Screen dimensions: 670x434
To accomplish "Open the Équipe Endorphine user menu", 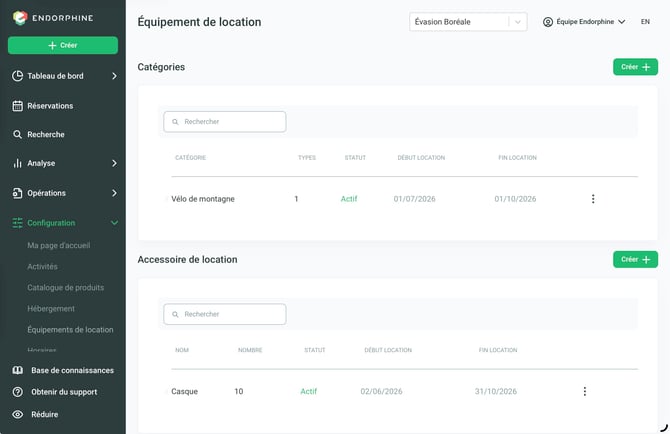I will point(585,22).
